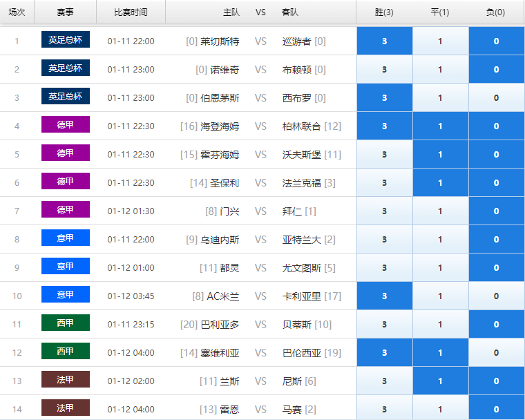Toggle loss (0) for 莱切斯特 vs 巡游者
This screenshot has height=420, width=525.
click(496, 41)
